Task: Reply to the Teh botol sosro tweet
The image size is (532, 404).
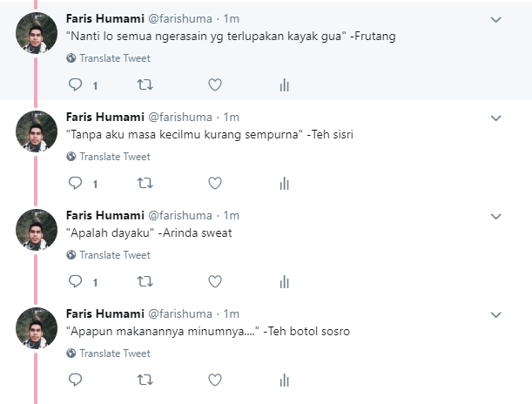Action: (x=76, y=380)
